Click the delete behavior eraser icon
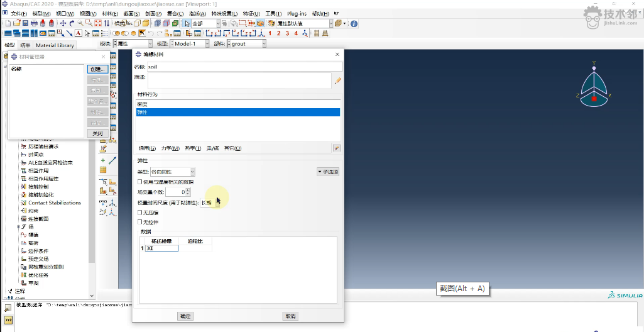The width and height of the screenshot is (644, 332). [x=336, y=148]
